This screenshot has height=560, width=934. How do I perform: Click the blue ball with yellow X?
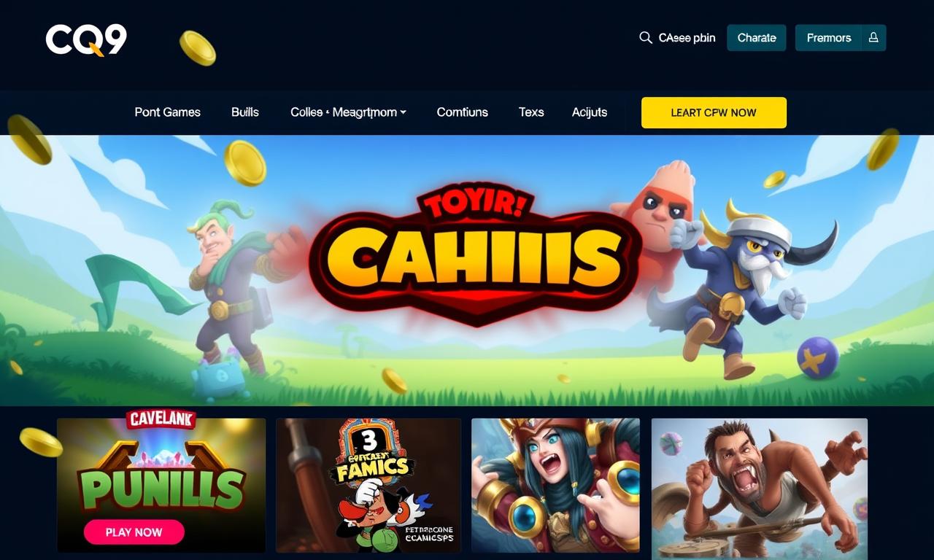click(818, 357)
